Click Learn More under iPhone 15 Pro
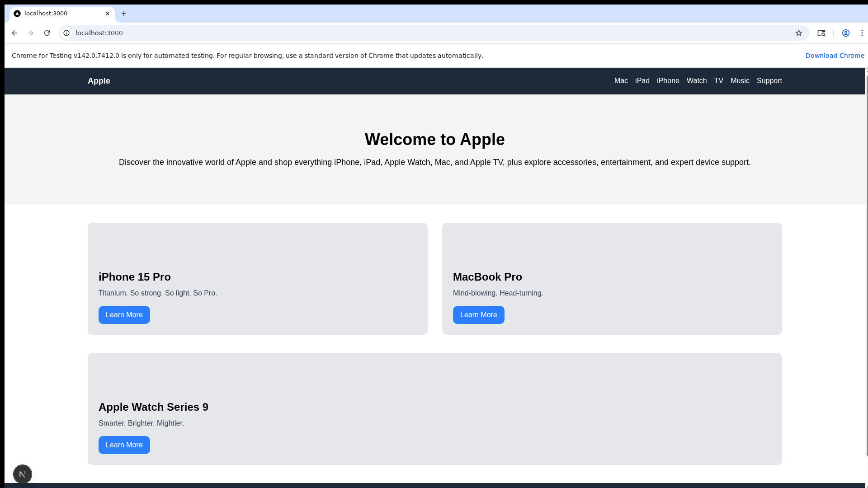This screenshot has width=868, height=488. tap(124, 315)
